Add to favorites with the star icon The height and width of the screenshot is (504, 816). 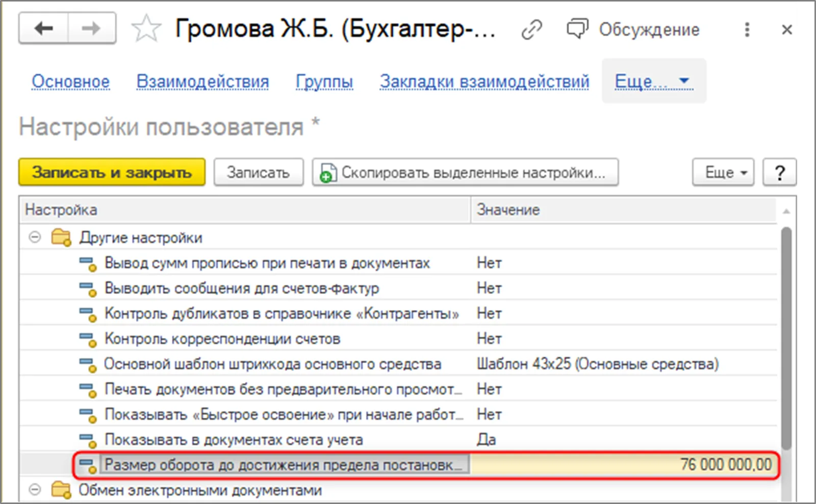146,29
